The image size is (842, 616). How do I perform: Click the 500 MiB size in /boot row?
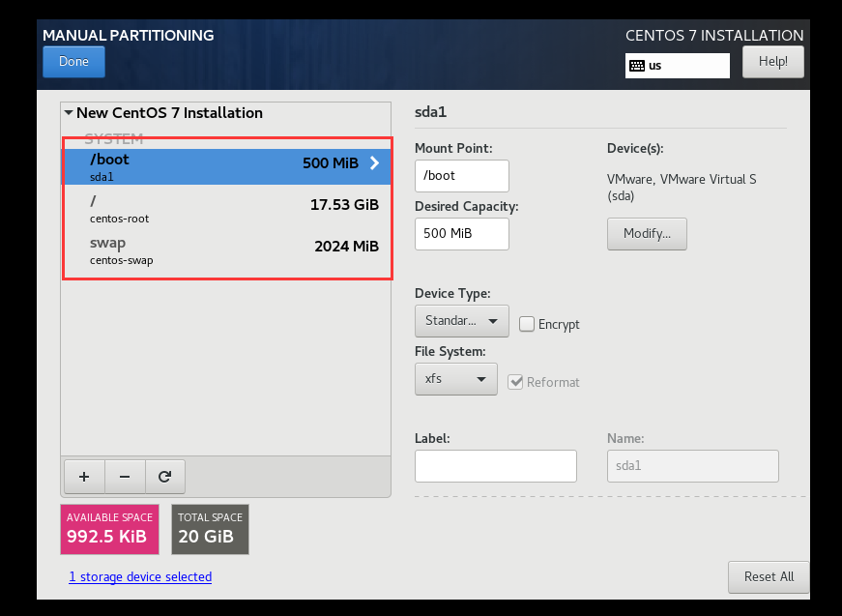(x=331, y=162)
